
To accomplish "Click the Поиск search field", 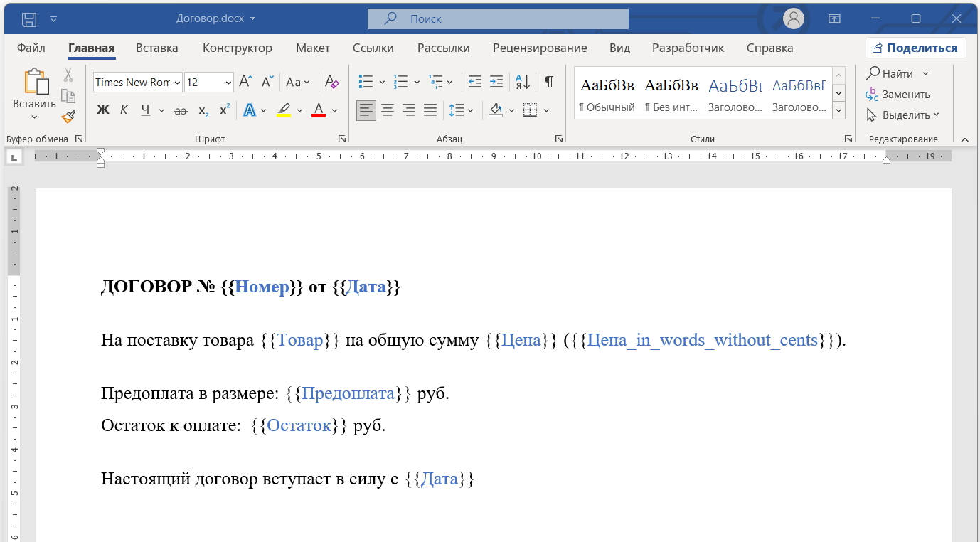I will pyautogui.click(x=498, y=19).
